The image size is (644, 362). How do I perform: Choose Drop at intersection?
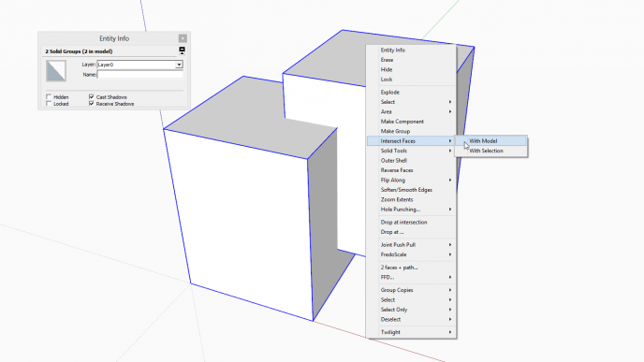pyautogui.click(x=411, y=223)
